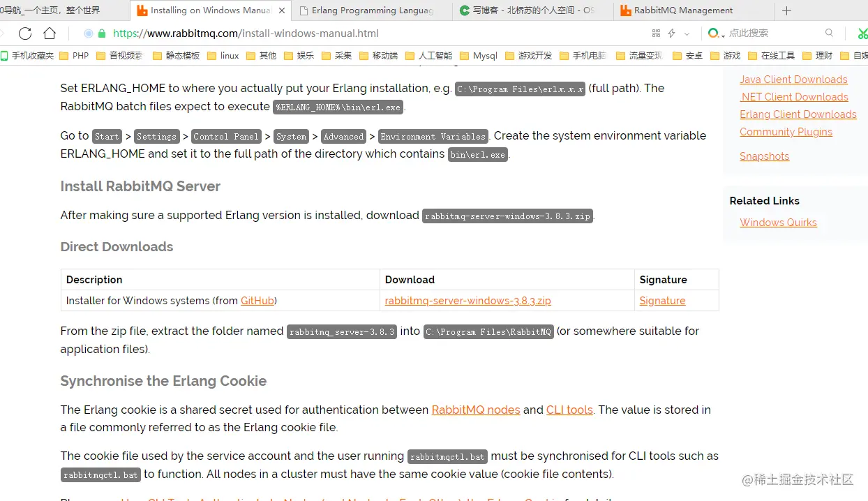868x501 pixels.
Task: Click the C:\Program Files\RabbitMQ code snippet
Action: (488, 332)
